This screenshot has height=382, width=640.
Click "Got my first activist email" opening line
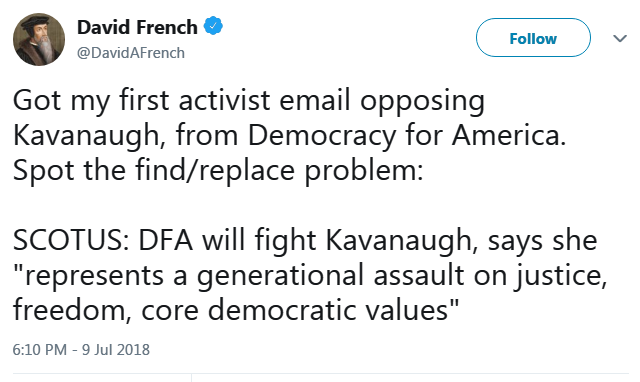pos(182,100)
